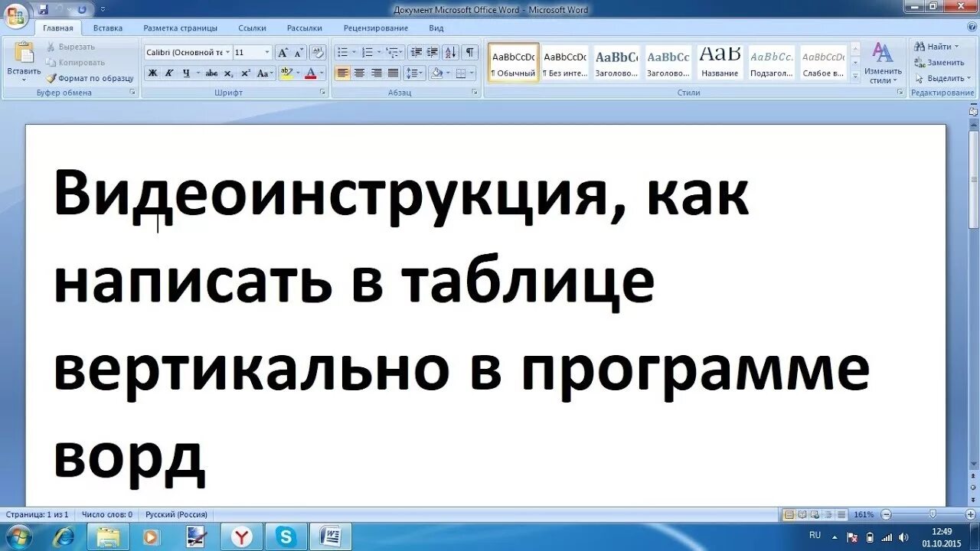Open Internet Explorer from taskbar
This screenshot has height=551, width=980.
pyautogui.click(x=64, y=536)
